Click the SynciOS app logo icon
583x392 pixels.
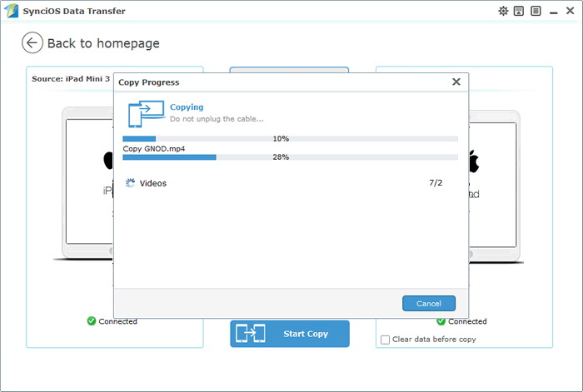pyautogui.click(x=11, y=11)
